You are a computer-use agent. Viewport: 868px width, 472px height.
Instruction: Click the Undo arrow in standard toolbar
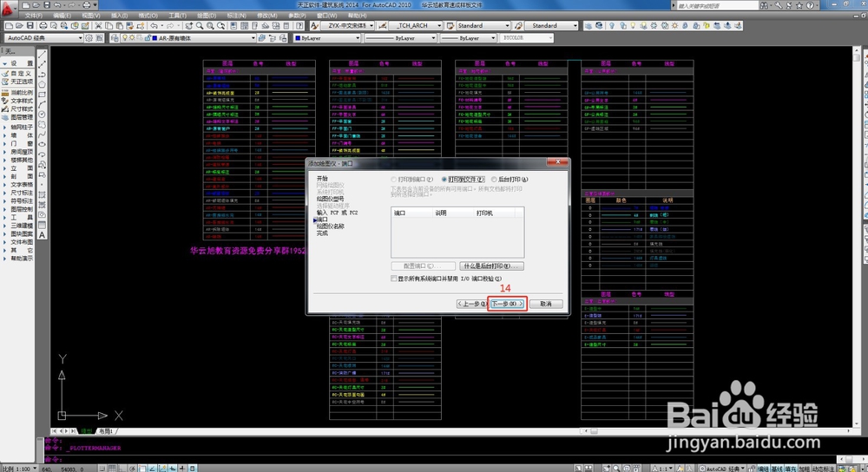(x=155, y=26)
